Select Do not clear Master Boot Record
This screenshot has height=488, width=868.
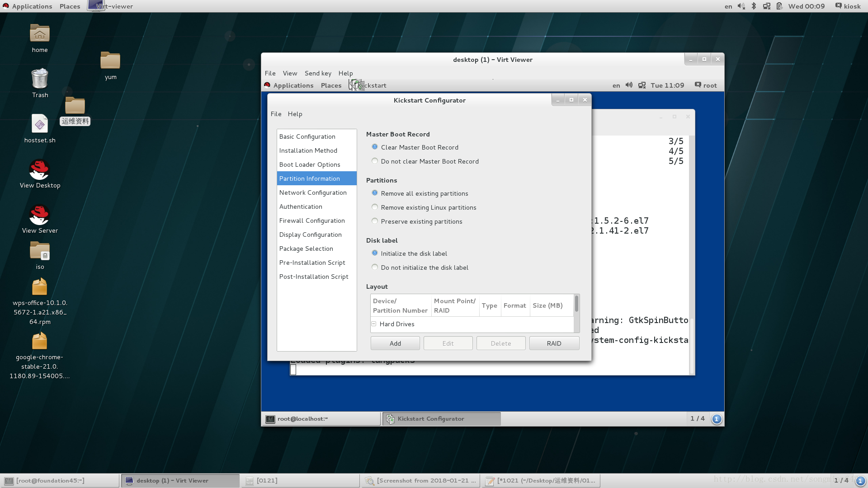pyautogui.click(x=375, y=161)
